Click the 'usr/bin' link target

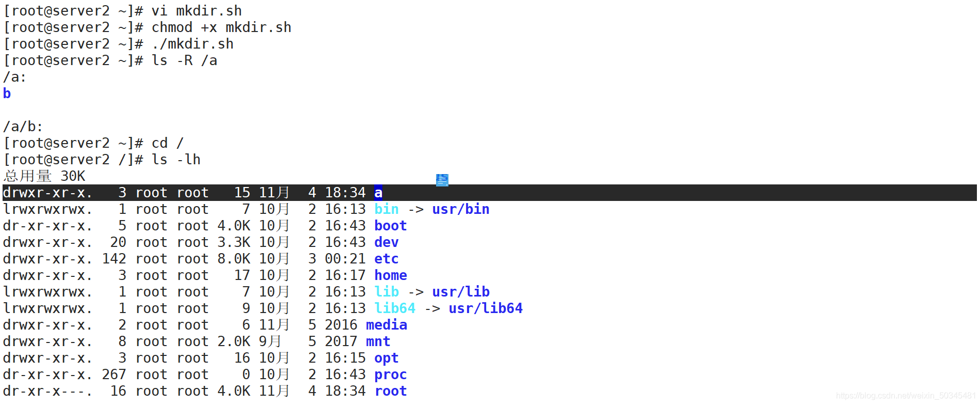click(461, 209)
